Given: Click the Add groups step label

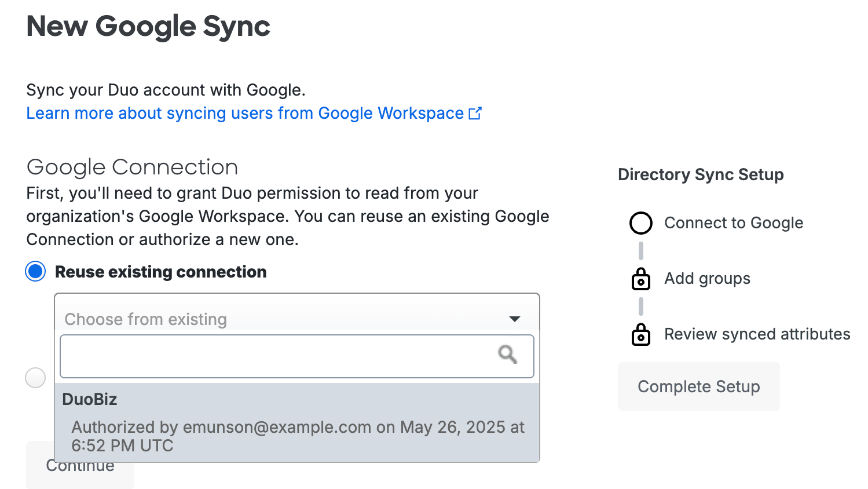Looking at the screenshot, I should pyautogui.click(x=707, y=279).
